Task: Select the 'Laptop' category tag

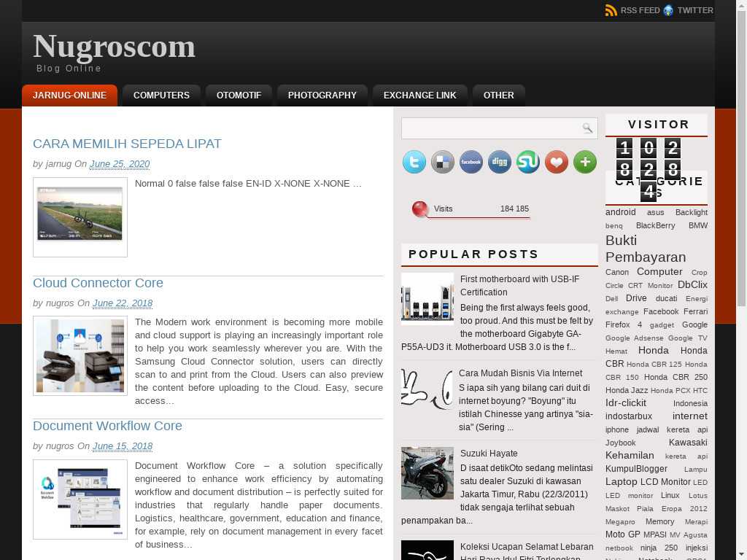Action: pyautogui.click(x=622, y=481)
